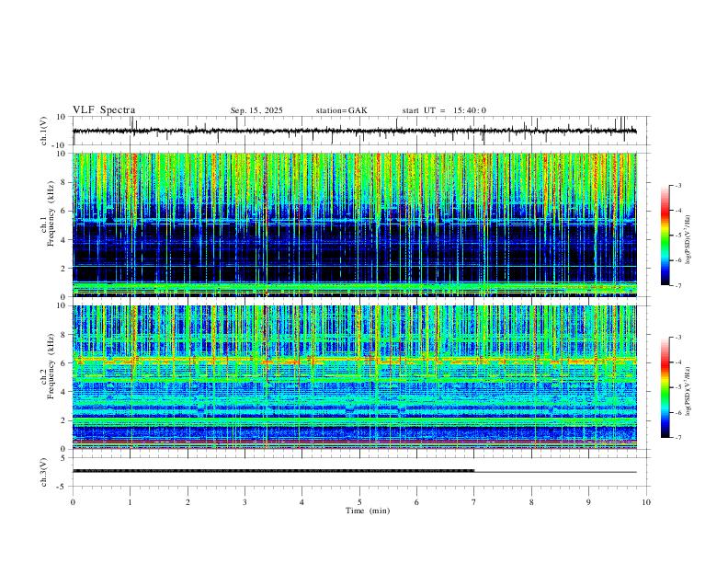Click time axis tick label "8" under the plots
The height and width of the screenshot is (563, 728).
point(531,502)
